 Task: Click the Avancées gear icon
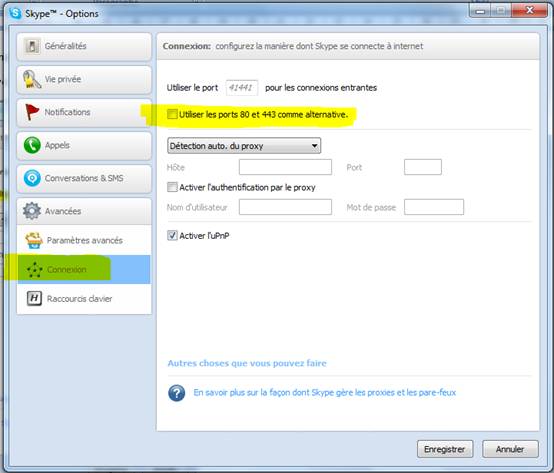pyautogui.click(x=32, y=211)
